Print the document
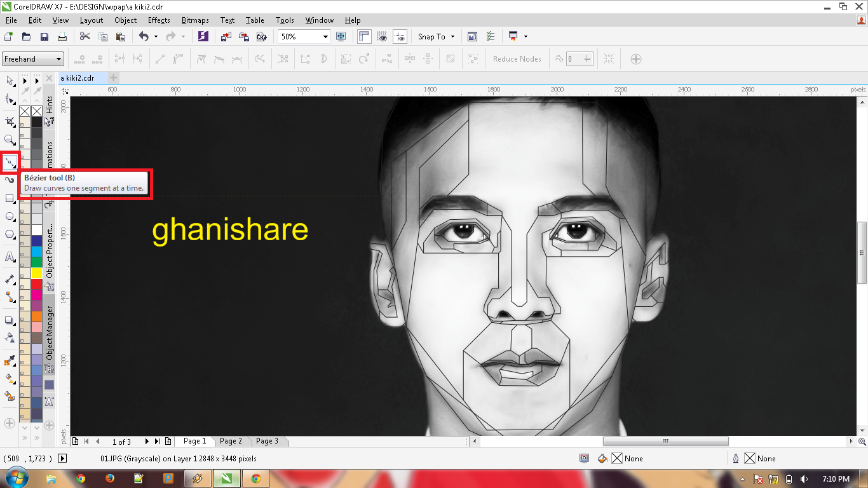The image size is (868, 488). point(62,37)
